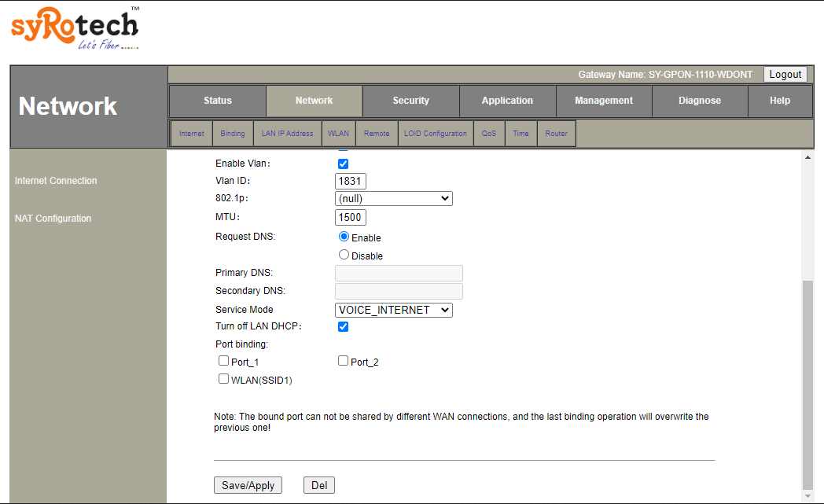Enable Port_2 port binding
This screenshot has width=824, height=504.
tap(344, 361)
